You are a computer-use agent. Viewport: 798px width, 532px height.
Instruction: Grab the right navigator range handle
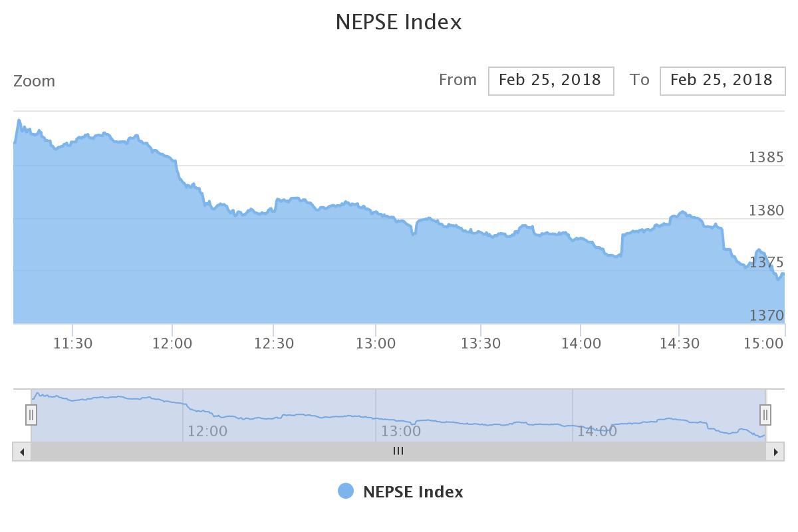coord(765,415)
